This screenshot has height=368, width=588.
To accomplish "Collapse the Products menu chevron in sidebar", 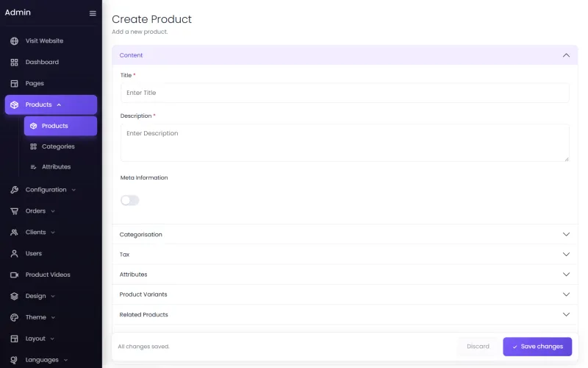I will [x=59, y=105].
